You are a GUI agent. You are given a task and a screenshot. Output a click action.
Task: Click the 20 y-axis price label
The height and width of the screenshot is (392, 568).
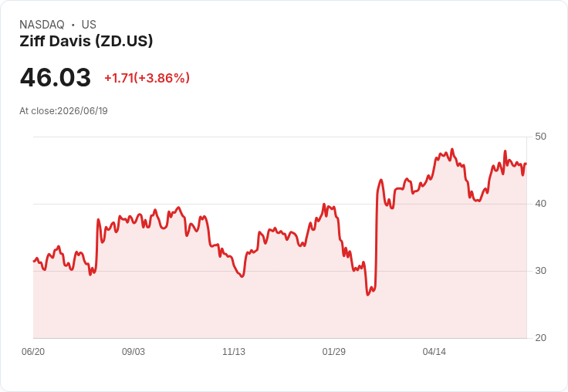[x=540, y=338]
